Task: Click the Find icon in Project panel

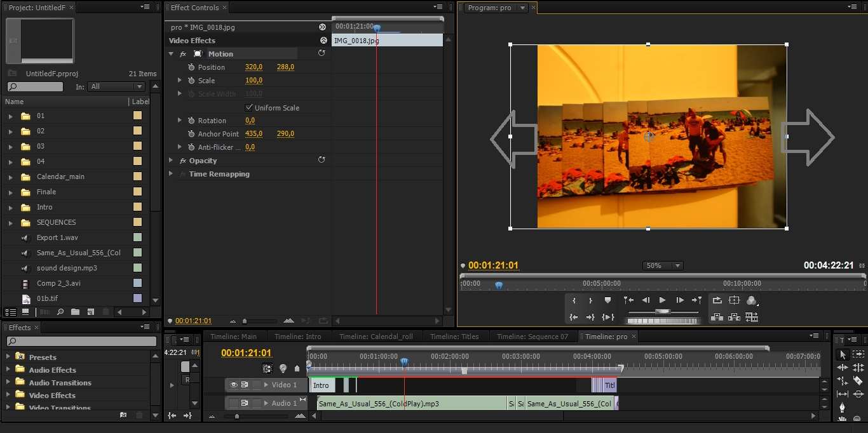Action: click(x=60, y=312)
